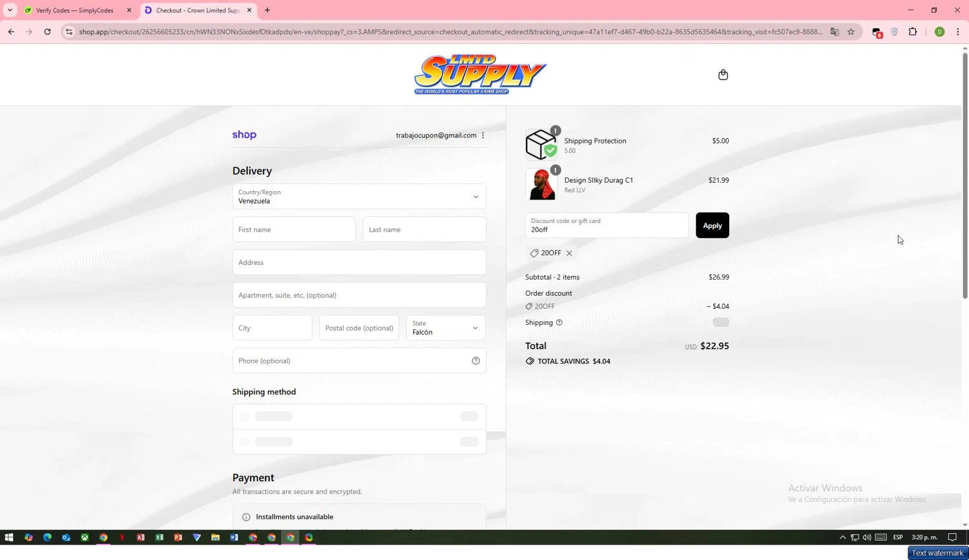Click the address bar URL
The width and height of the screenshot is (969, 560).
tap(450, 32)
